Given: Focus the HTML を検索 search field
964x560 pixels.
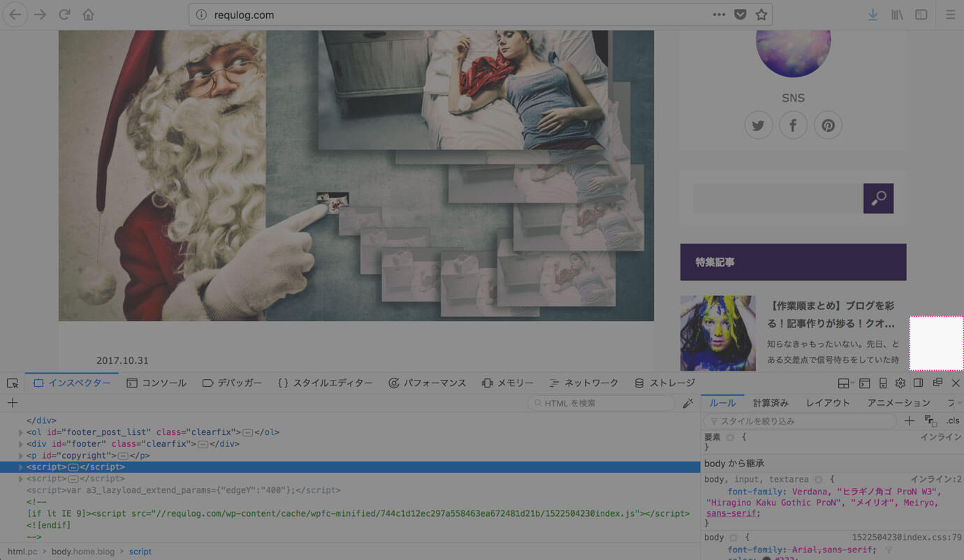Looking at the screenshot, I should 601,403.
